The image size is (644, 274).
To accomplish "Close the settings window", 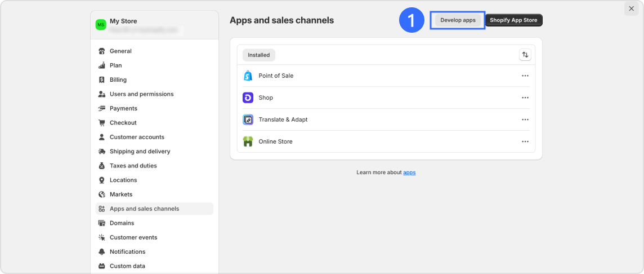I will click(631, 8).
